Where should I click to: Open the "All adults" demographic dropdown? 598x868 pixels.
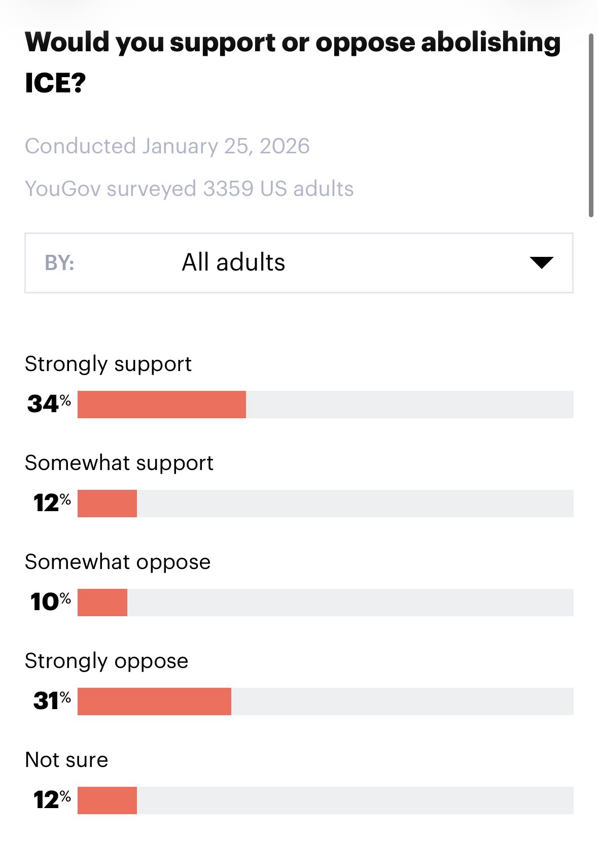tap(298, 263)
